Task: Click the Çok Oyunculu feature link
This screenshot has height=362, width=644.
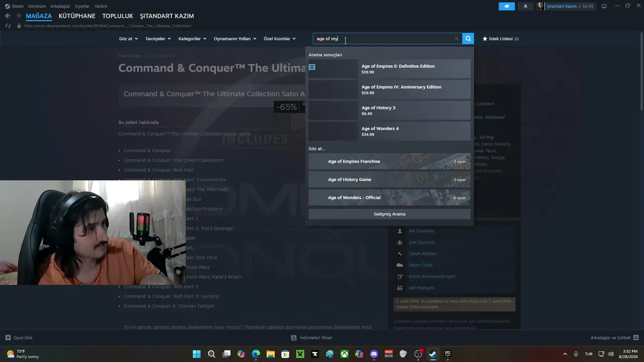Action: pos(422,242)
